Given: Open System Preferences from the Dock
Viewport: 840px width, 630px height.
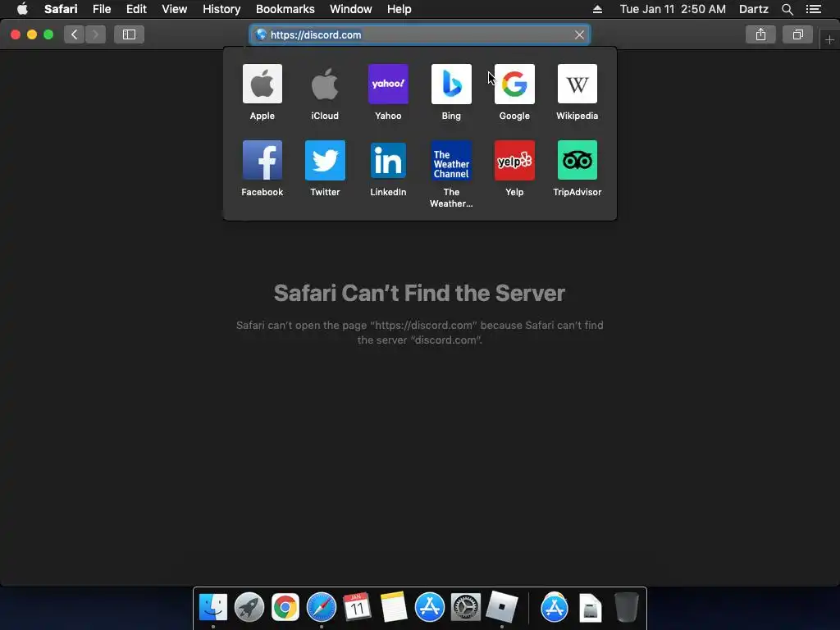Looking at the screenshot, I should [466, 608].
